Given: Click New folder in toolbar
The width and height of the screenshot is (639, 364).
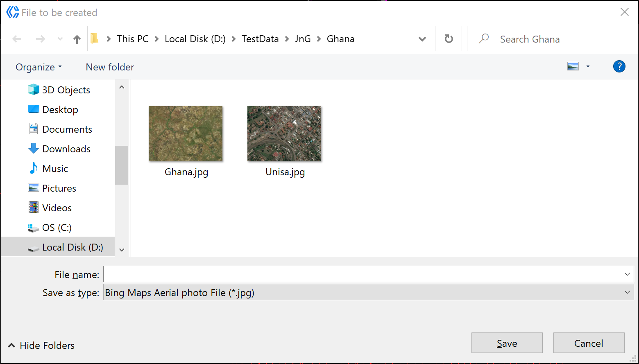Looking at the screenshot, I should pos(110,67).
